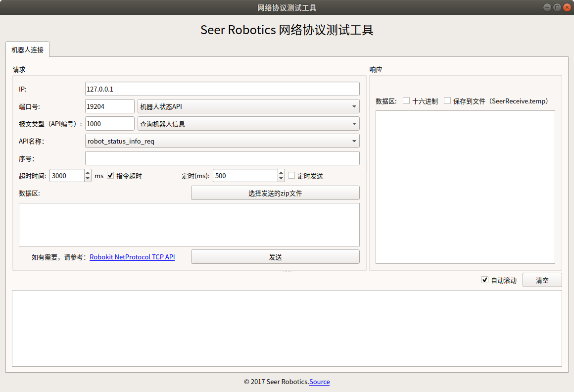Click the 清空 button
The width and height of the screenshot is (574, 392).
542,280
